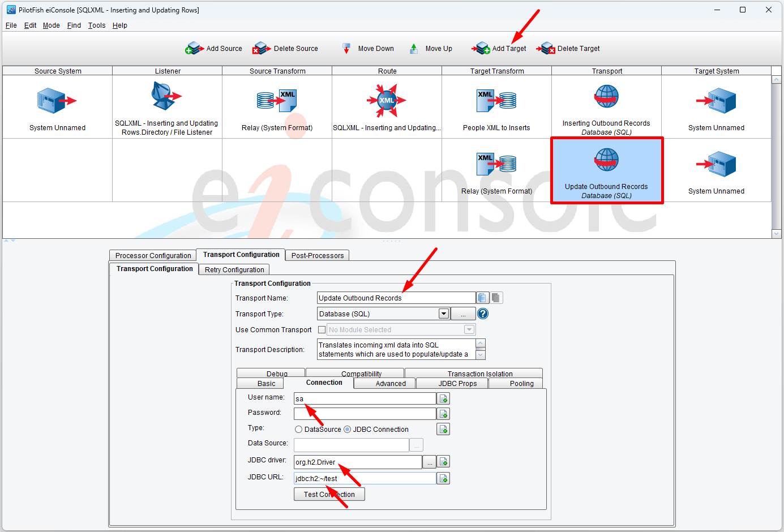Open the Find menu
Image resolution: width=784 pixels, height=532 pixels.
pos(74,25)
